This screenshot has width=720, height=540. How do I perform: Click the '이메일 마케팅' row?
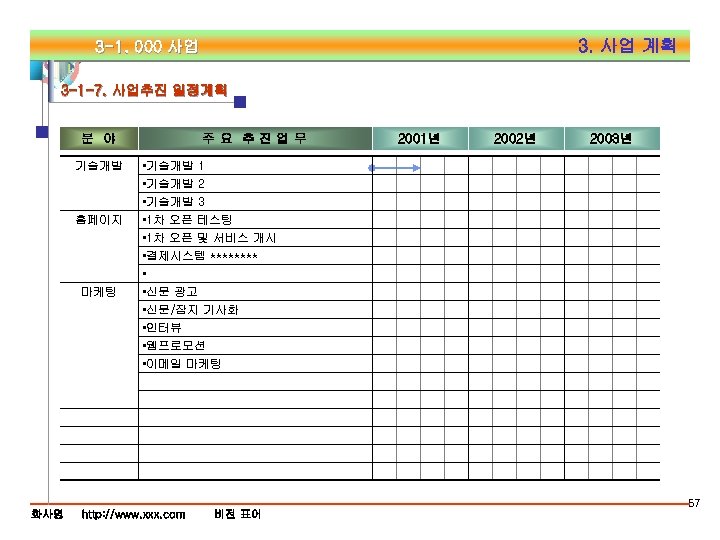255,364
